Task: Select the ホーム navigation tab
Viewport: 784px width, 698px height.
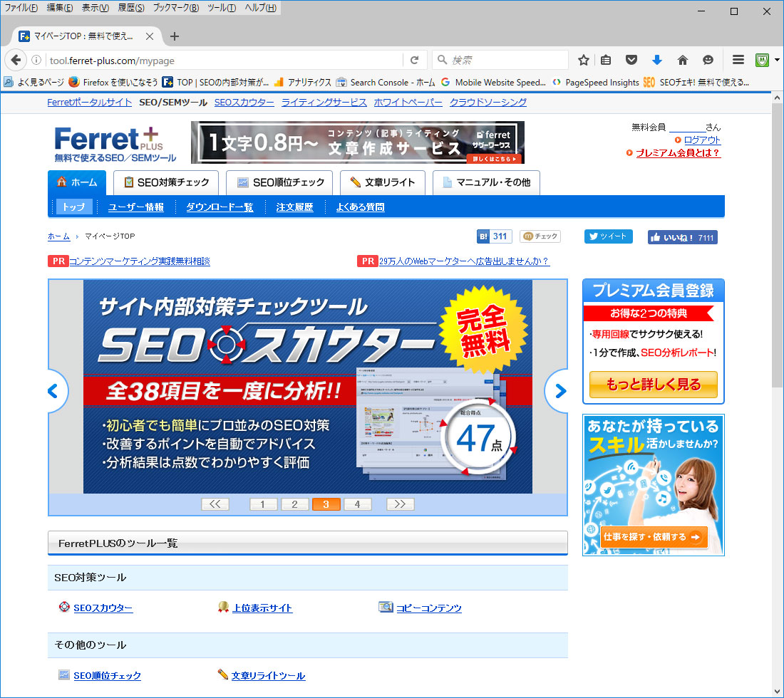Action: (x=77, y=182)
